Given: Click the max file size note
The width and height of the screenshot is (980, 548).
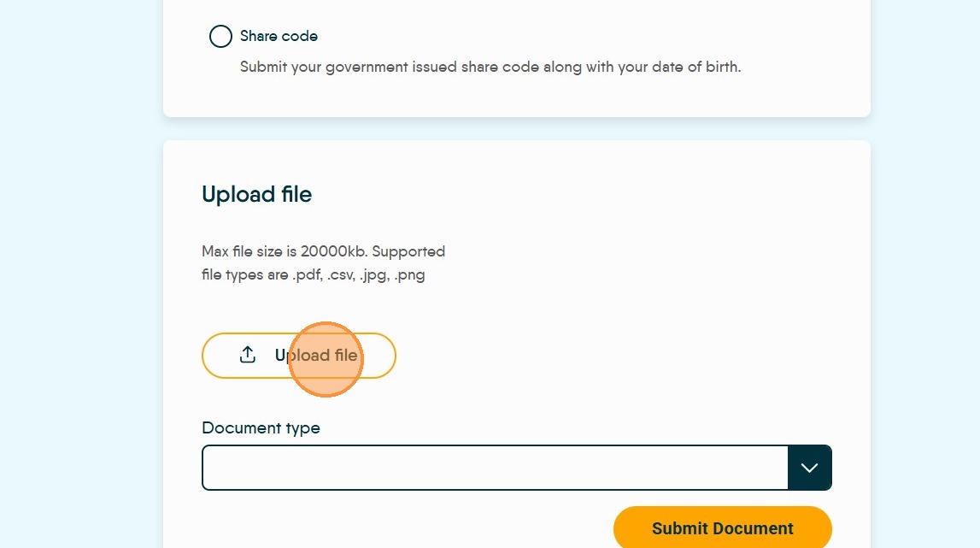Looking at the screenshot, I should (x=323, y=251).
